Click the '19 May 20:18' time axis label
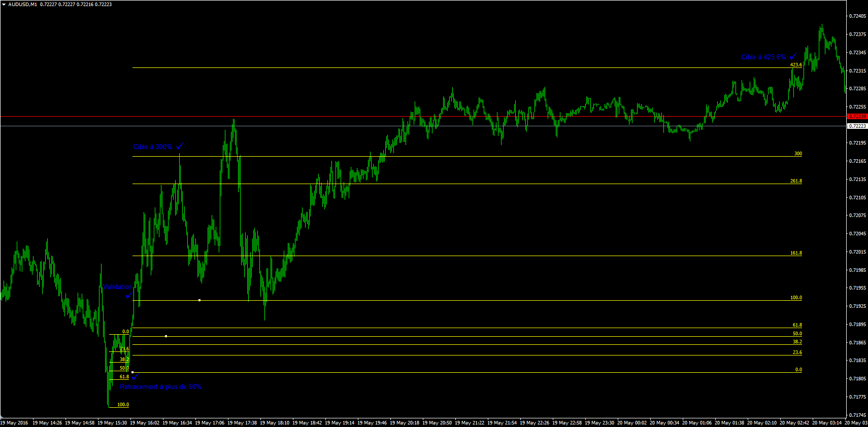The width and height of the screenshot is (868, 427). [x=405, y=423]
